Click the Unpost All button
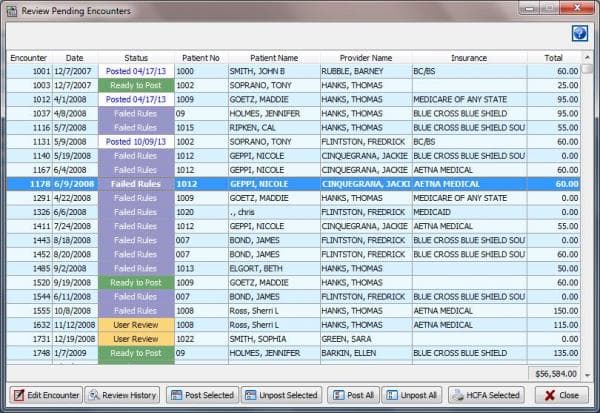Viewport: 600px width, 413px height. [412, 395]
